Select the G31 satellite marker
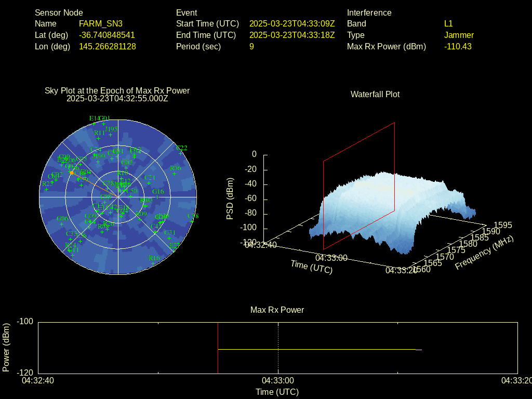 [170, 238]
